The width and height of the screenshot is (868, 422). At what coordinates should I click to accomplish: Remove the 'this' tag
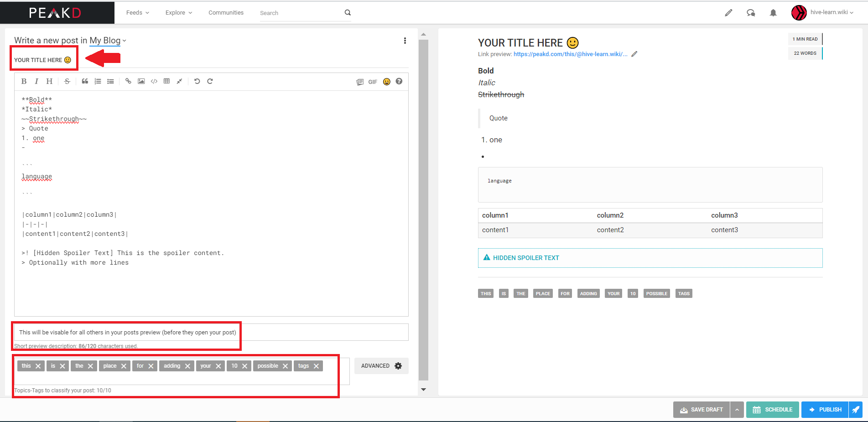(x=38, y=366)
